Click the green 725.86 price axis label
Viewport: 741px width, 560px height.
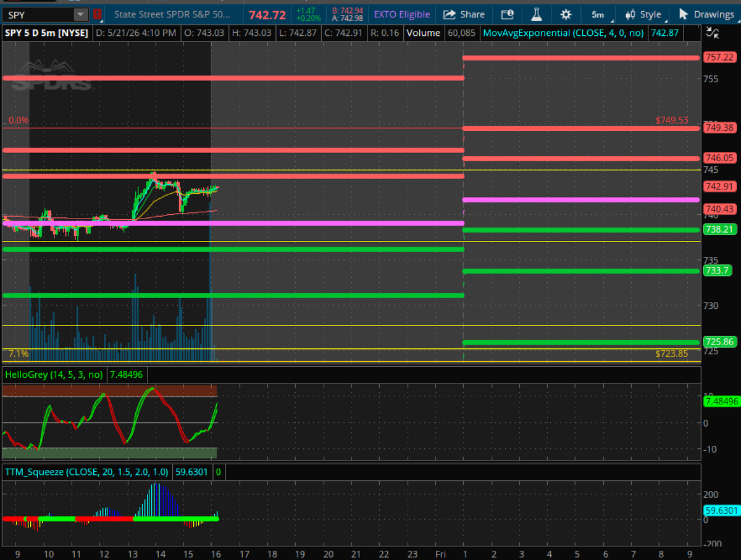coord(719,342)
